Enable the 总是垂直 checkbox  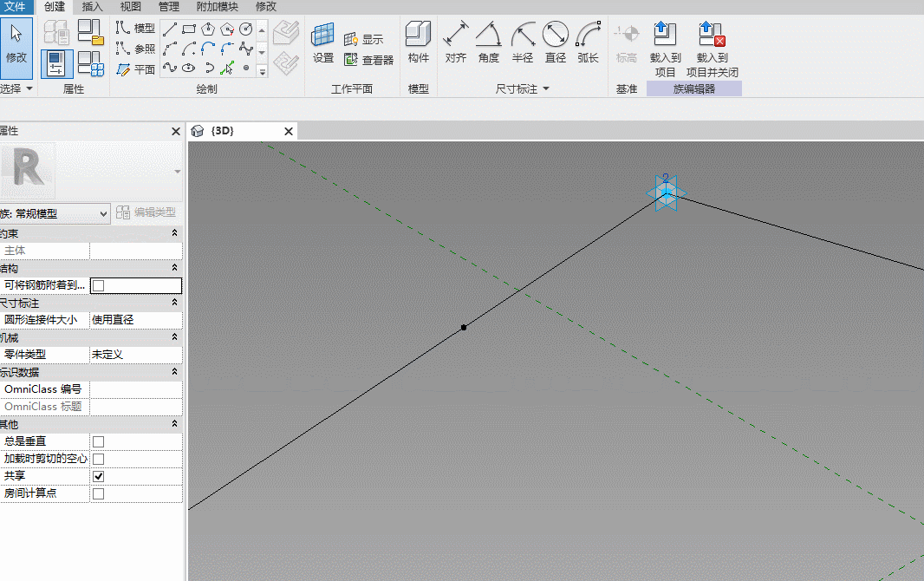99,441
